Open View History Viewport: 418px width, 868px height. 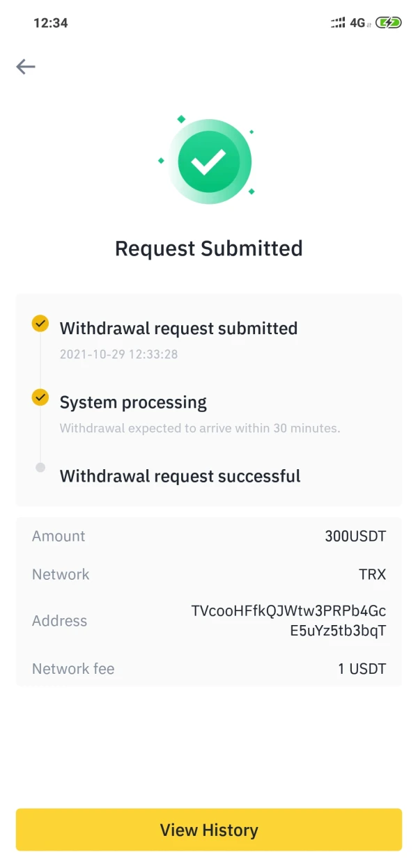pos(209,830)
